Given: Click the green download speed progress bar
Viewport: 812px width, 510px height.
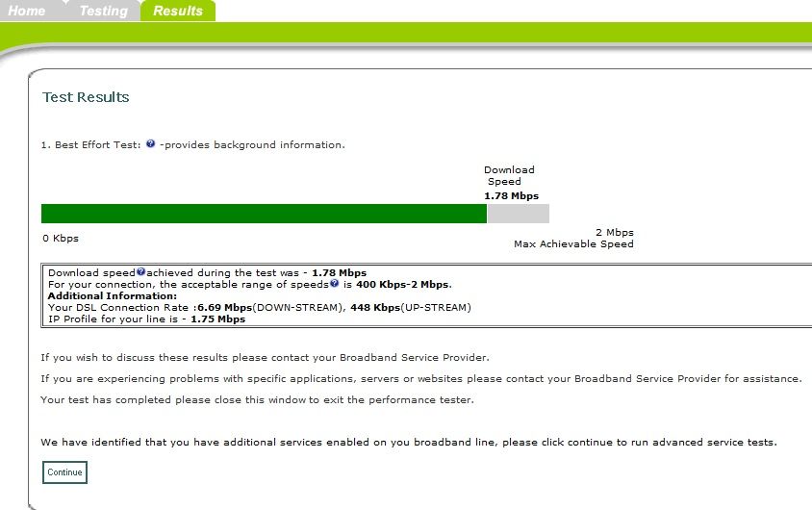Looking at the screenshot, I should (265, 214).
